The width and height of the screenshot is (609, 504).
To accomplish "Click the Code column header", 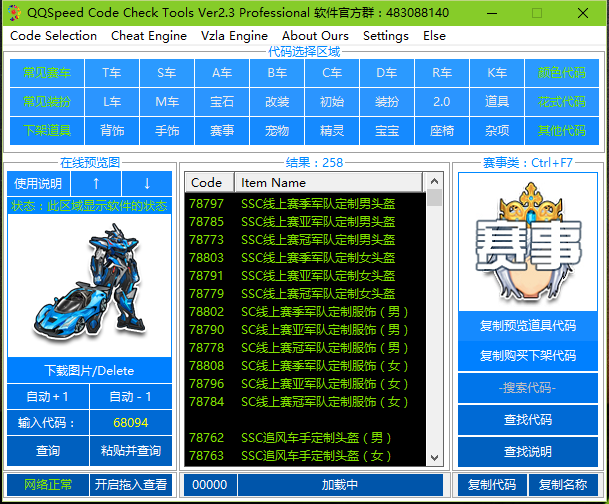I will click(x=209, y=182).
